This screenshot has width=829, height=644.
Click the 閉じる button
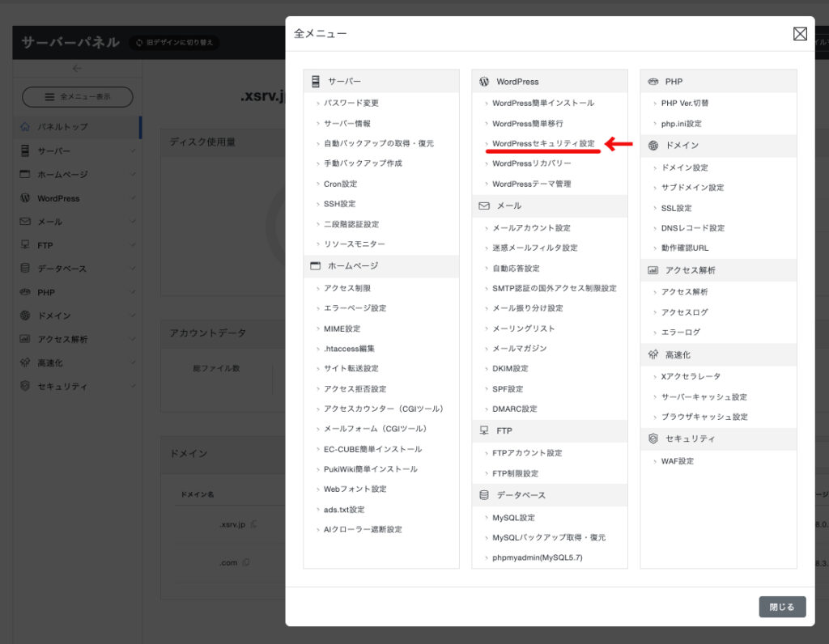pos(782,607)
